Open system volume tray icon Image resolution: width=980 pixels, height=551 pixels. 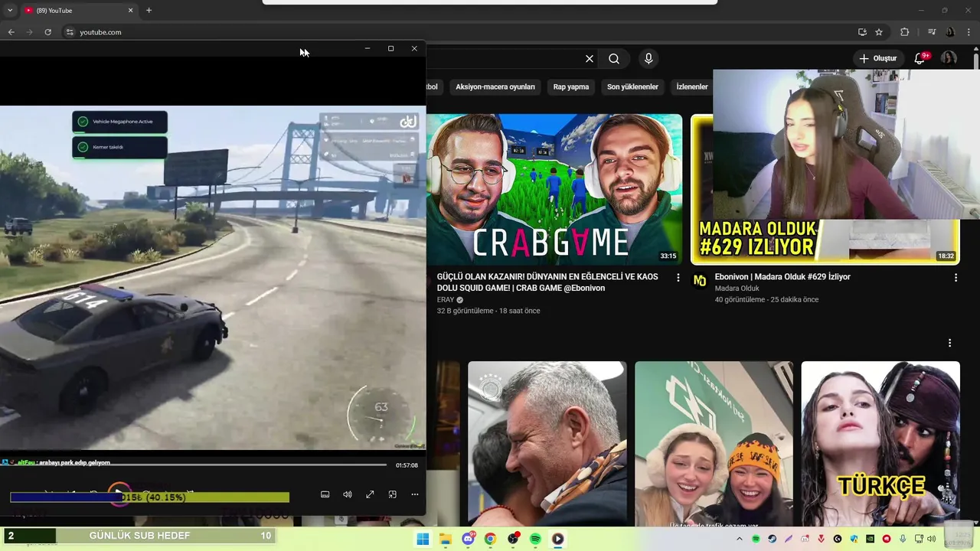click(x=931, y=540)
